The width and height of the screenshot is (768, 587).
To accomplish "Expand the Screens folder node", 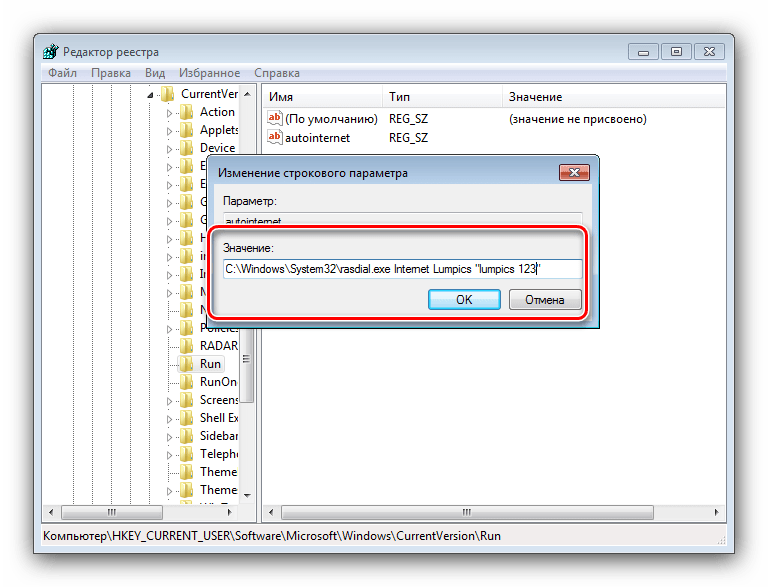I will [169, 401].
